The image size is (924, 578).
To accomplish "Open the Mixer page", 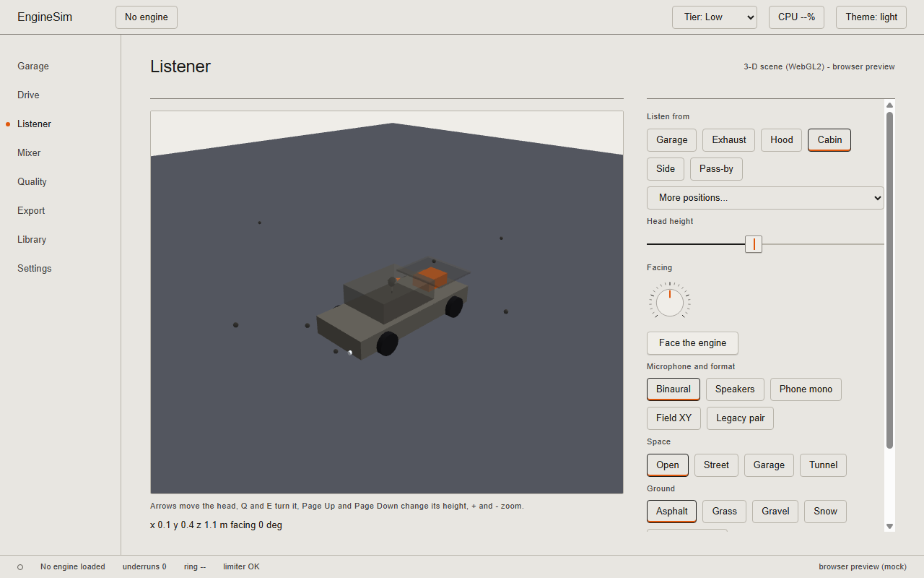I will (29, 152).
